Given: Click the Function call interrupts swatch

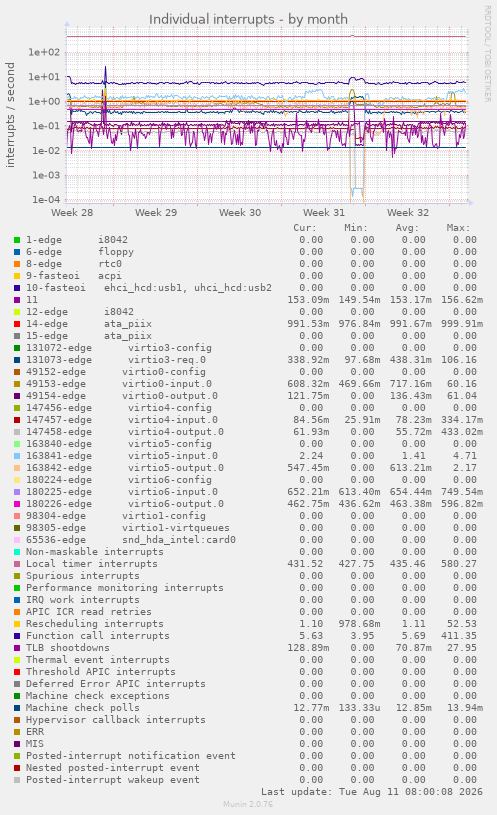Looking at the screenshot, I should tap(17, 636).
